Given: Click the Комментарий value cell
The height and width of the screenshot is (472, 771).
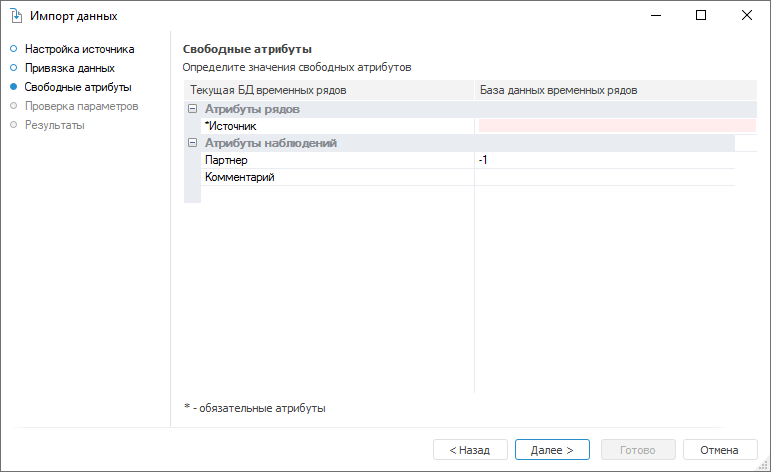Looking at the screenshot, I should pos(605,177).
